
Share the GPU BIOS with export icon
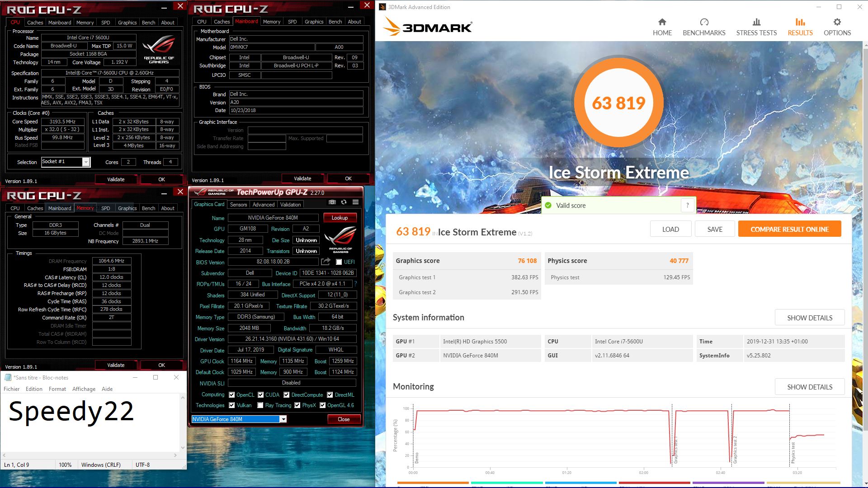click(x=325, y=262)
